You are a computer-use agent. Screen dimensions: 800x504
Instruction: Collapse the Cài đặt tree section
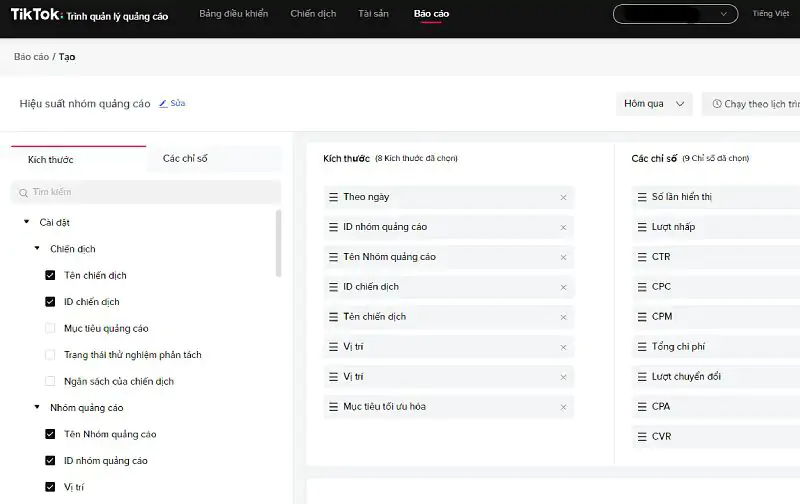(x=27, y=222)
